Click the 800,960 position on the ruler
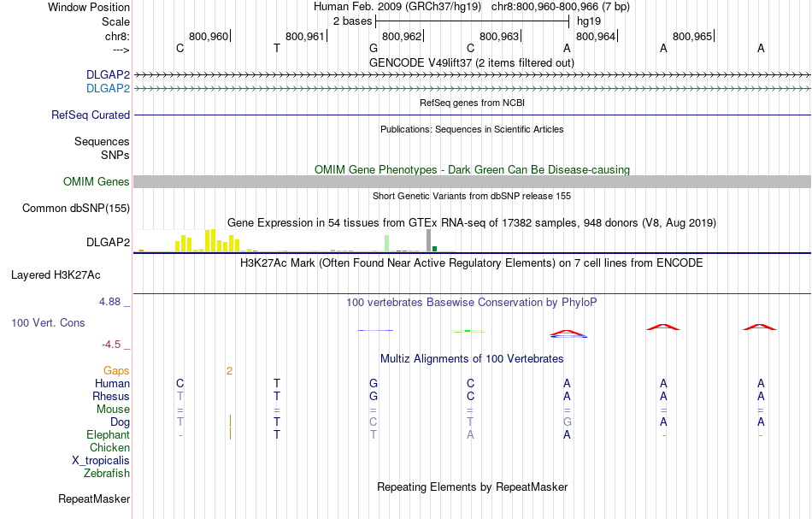The image size is (812, 519). (209, 36)
